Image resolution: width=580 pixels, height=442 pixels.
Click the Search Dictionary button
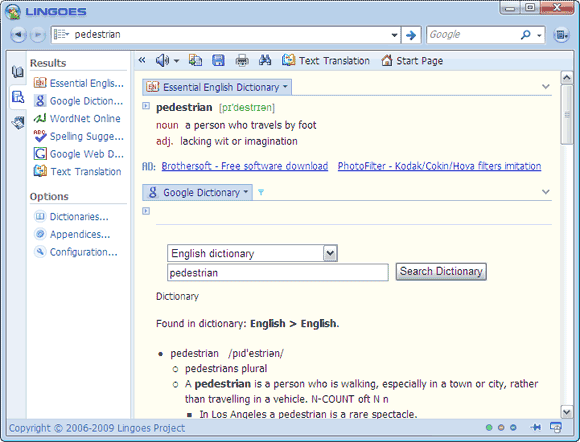(x=441, y=271)
